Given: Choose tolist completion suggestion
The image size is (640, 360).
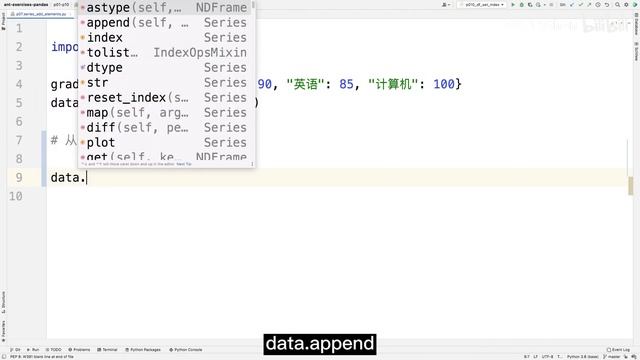Looking at the screenshot, I should [x=164, y=53].
